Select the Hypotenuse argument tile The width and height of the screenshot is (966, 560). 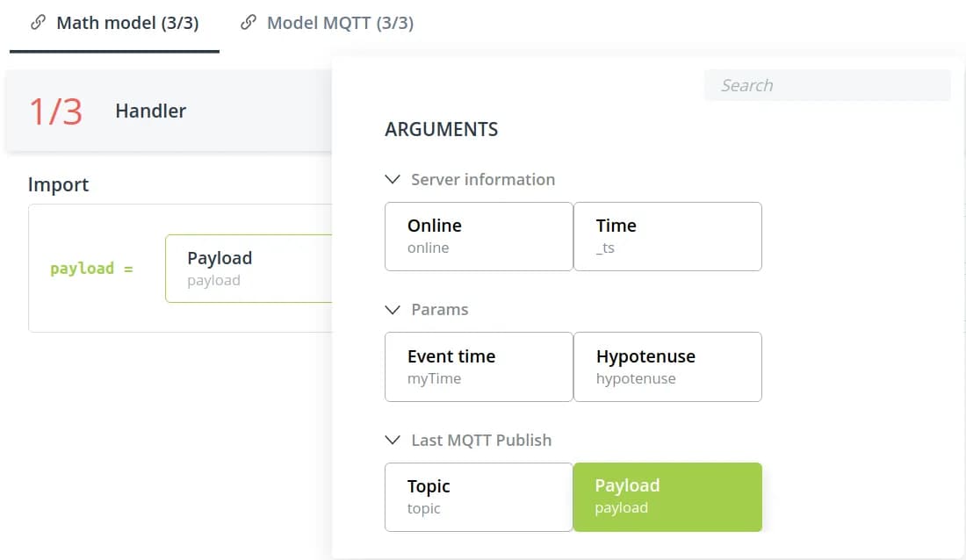(667, 367)
